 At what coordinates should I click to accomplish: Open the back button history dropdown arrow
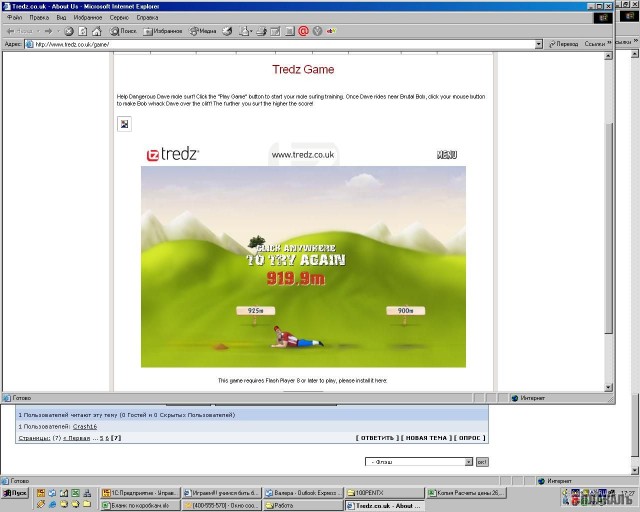38,31
